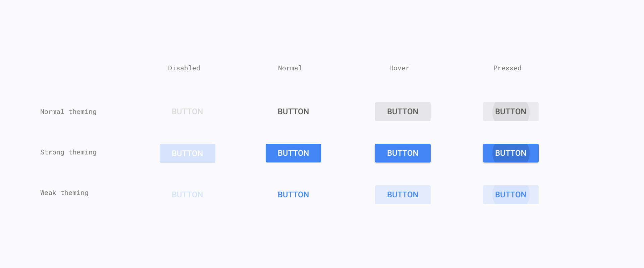Viewport: 644px width, 268px height.
Task: Click the Normal theming Pressed state button
Action: click(511, 112)
